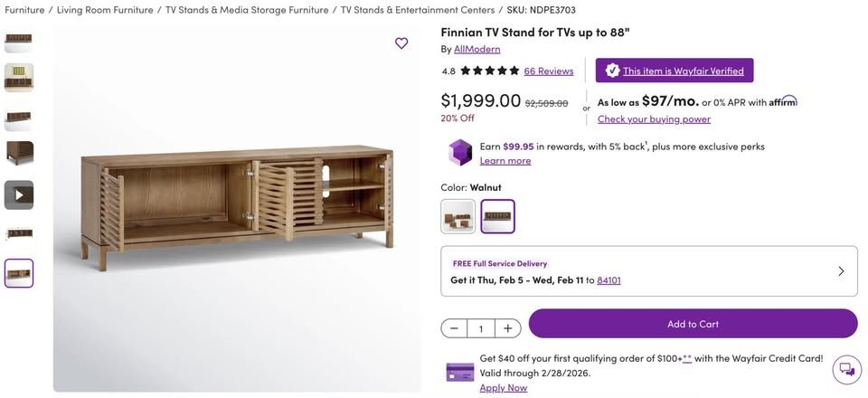Decrease quantity with minus button
Screen dimensions: 868x398
(x=454, y=328)
